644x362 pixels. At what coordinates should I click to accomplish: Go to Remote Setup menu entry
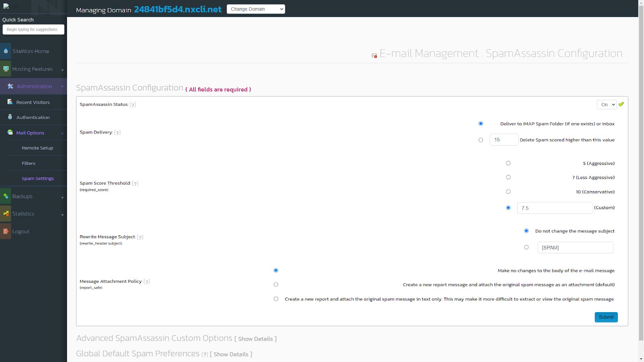point(37,148)
